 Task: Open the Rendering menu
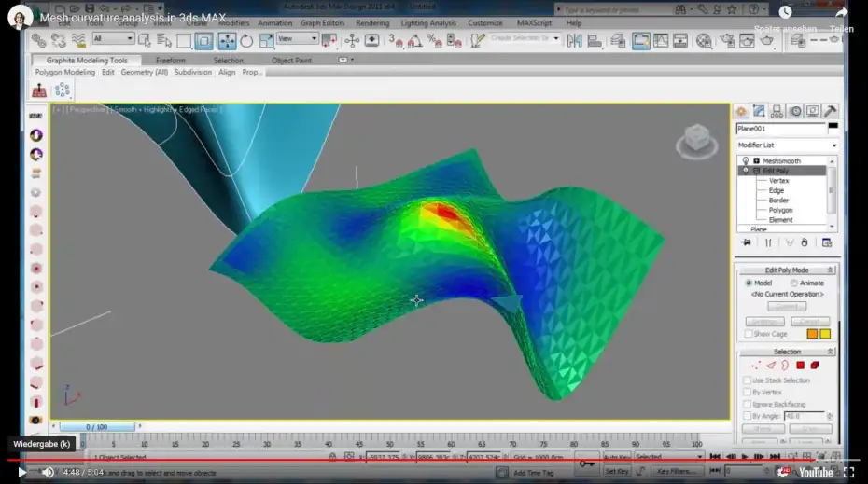[372, 22]
